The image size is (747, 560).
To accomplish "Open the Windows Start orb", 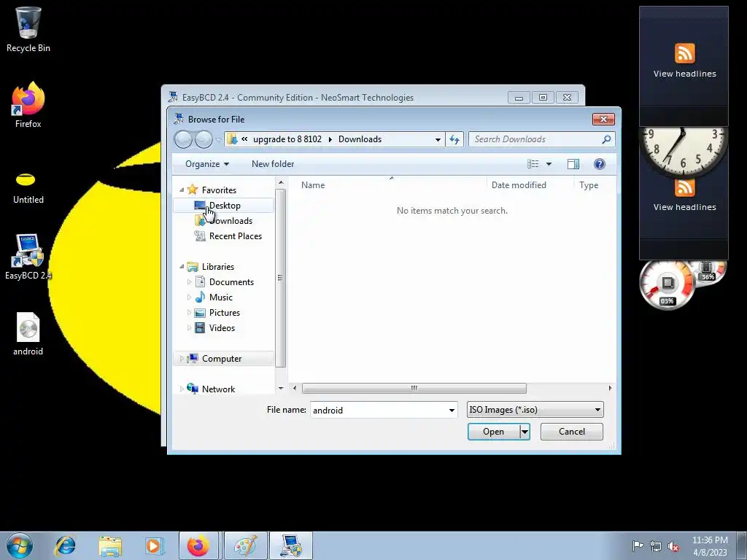I will tap(20, 545).
